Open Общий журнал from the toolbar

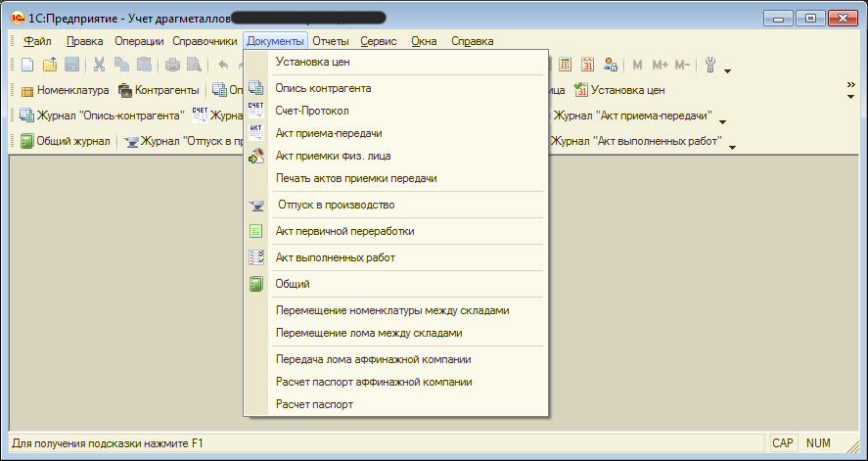tap(65, 142)
